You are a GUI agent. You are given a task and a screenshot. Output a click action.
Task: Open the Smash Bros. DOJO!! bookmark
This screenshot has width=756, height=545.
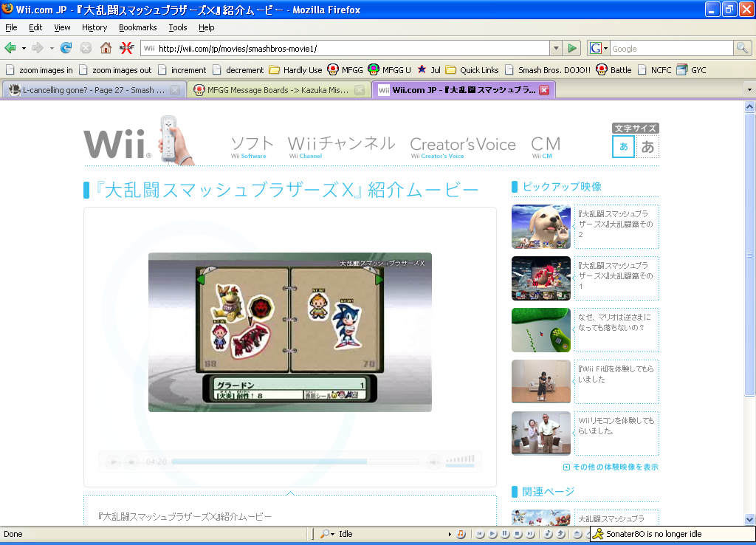click(x=547, y=70)
